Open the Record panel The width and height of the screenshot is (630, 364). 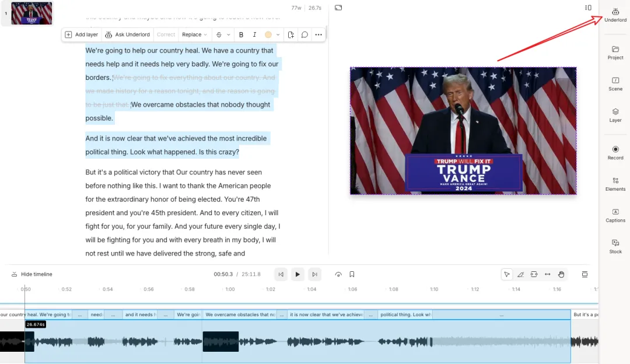(615, 153)
